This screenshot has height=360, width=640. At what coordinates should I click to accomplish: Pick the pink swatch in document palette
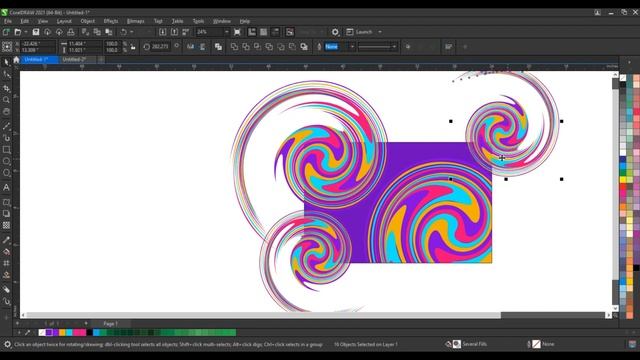[77, 333]
